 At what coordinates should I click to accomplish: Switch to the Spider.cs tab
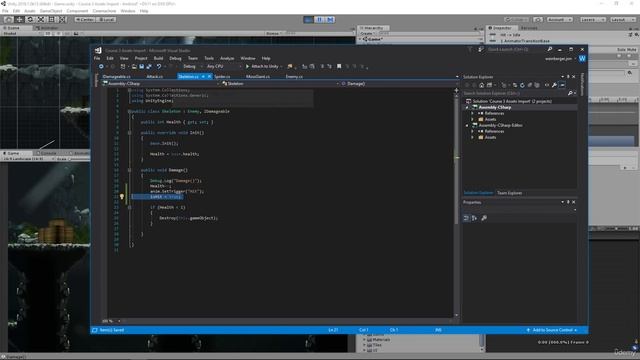pos(222,76)
